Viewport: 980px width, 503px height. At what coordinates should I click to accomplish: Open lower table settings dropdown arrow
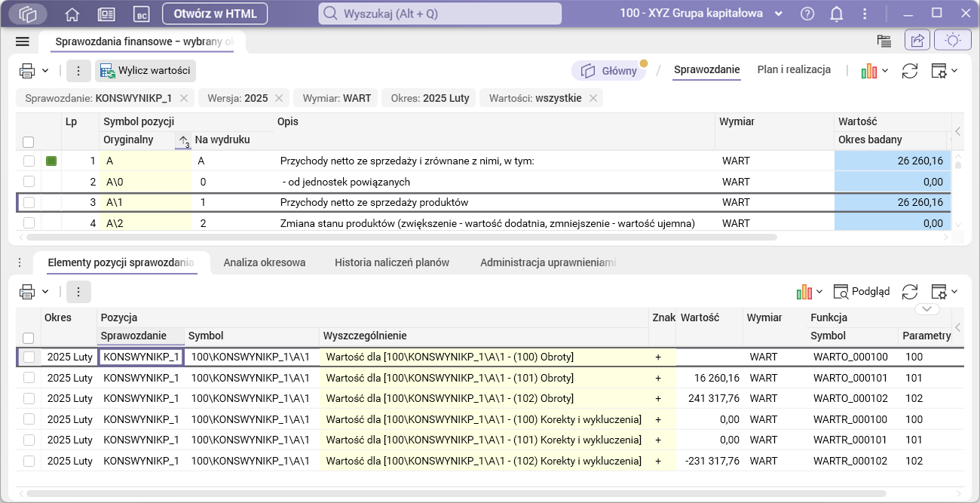954,292
